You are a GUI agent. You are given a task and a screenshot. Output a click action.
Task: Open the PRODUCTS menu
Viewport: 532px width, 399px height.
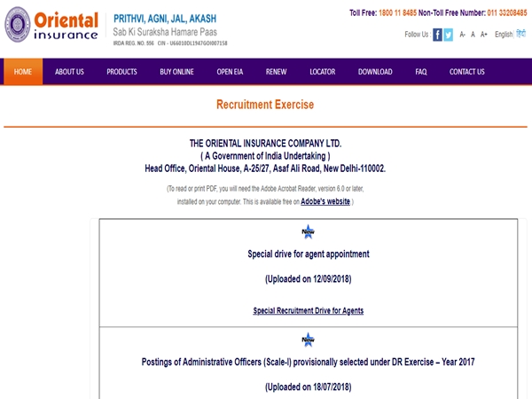(121, 72)
